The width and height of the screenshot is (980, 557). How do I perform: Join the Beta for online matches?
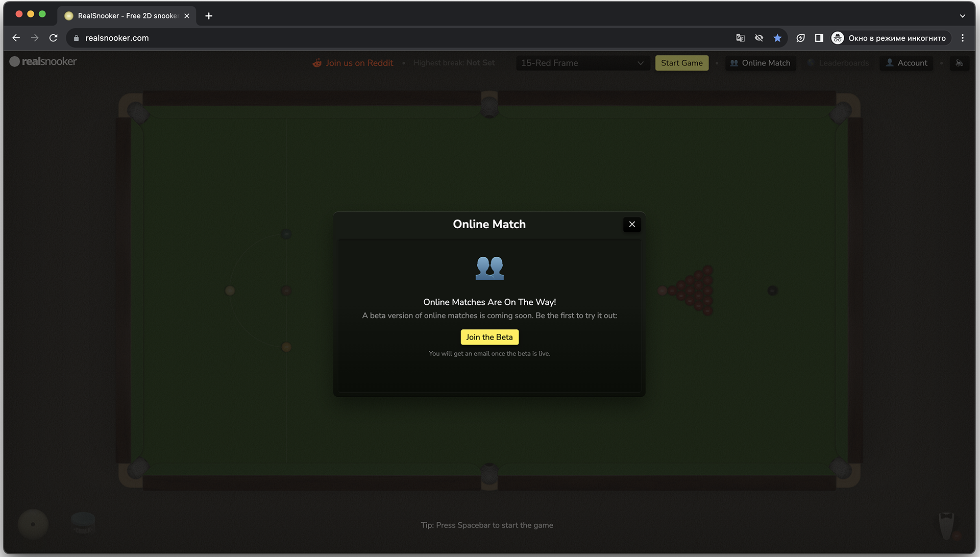click(488, 336)
